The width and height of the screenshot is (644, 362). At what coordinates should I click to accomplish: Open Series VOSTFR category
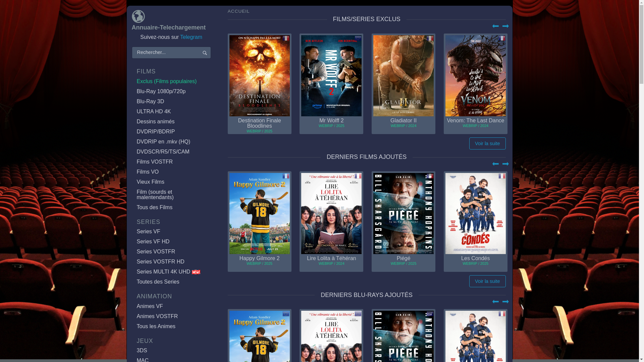[x=156, y=252]
